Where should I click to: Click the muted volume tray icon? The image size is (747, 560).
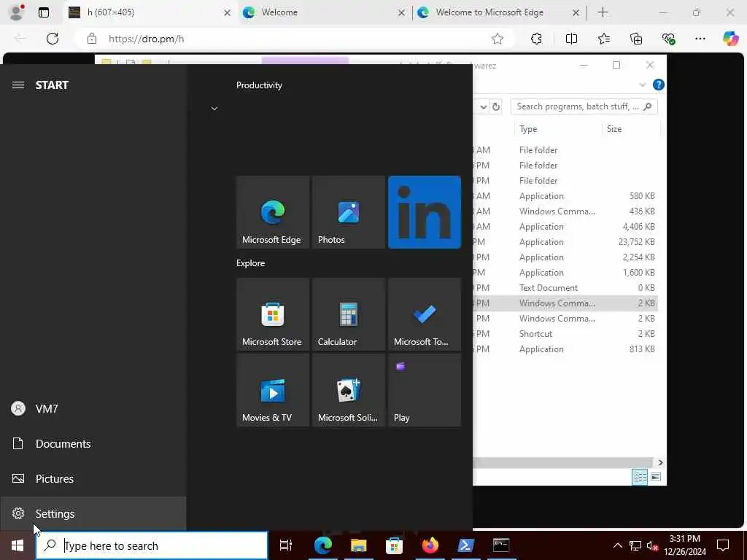pyautogui.click(x=652, y=545)
